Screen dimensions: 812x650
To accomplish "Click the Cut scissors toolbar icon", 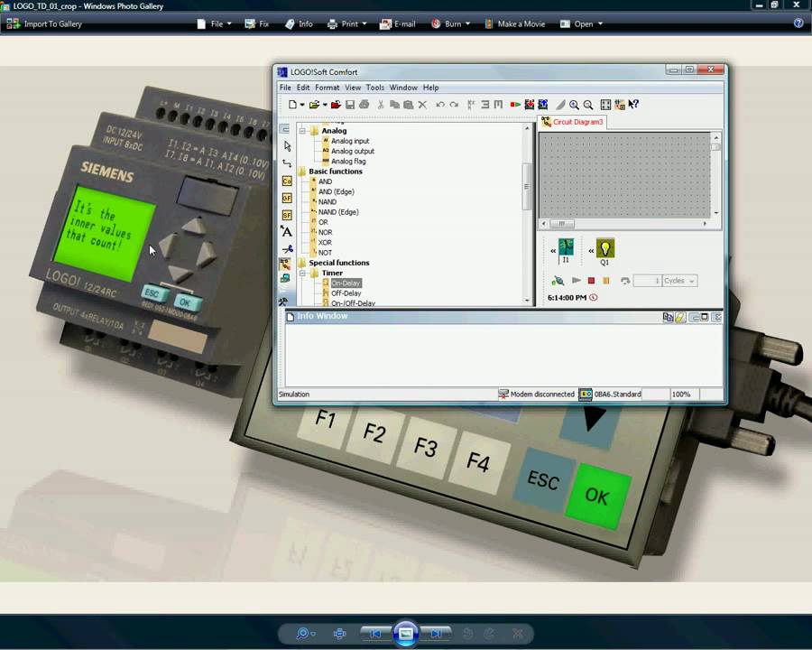I will click(x=381, y=105).
